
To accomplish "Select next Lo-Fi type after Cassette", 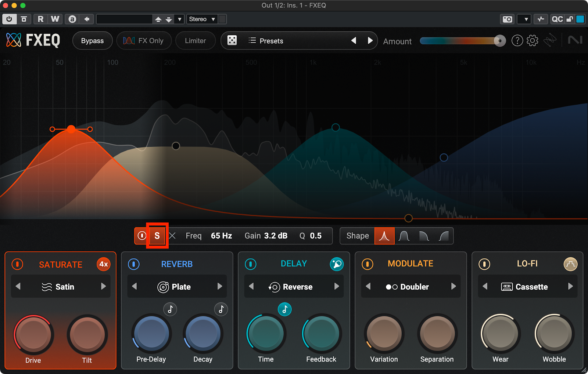I will point(570,286).
